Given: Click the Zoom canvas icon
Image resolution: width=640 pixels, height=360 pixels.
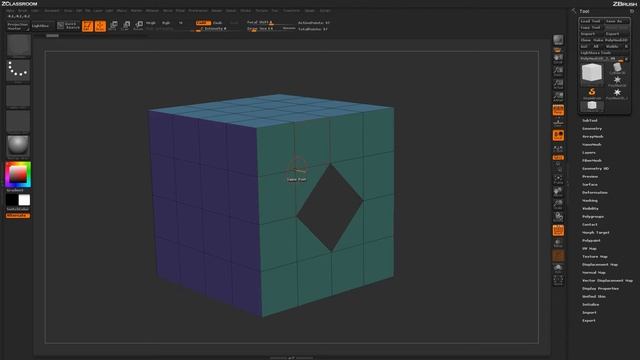Looking at the screenshot, I should point(558,71).
